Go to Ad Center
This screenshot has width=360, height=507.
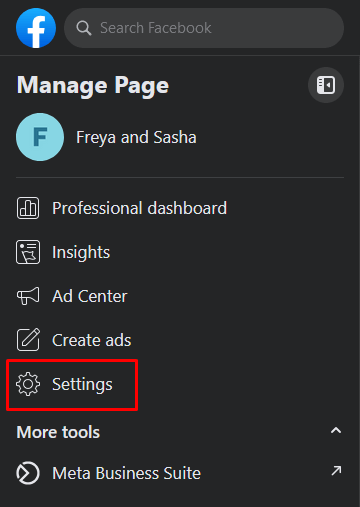[x=90, y=296]
